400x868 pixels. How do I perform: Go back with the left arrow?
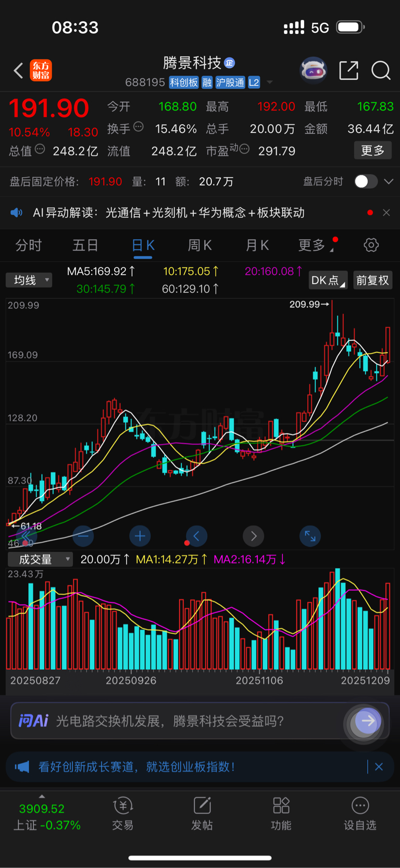18,70
